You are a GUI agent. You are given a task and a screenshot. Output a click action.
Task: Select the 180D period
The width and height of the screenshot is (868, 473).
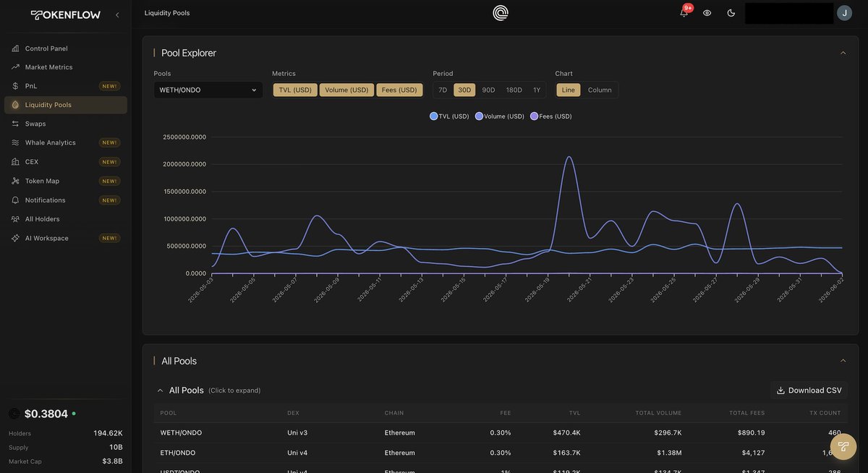(514, 90)
